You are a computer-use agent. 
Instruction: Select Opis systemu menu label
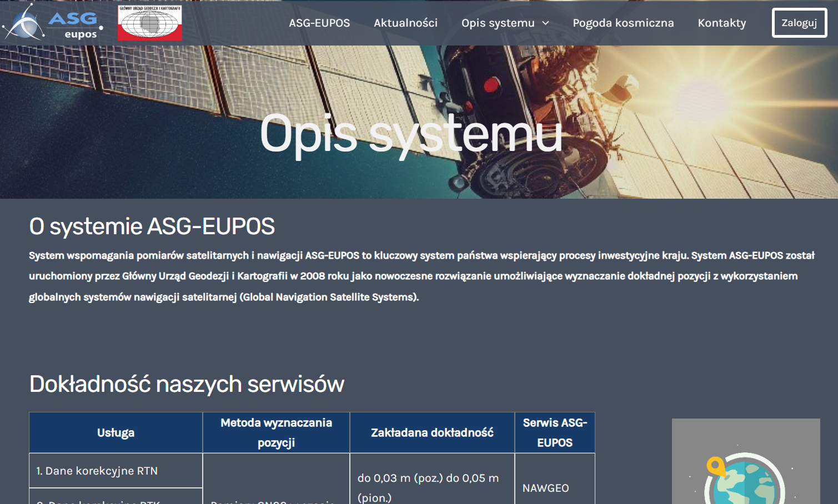pos(498,23)
